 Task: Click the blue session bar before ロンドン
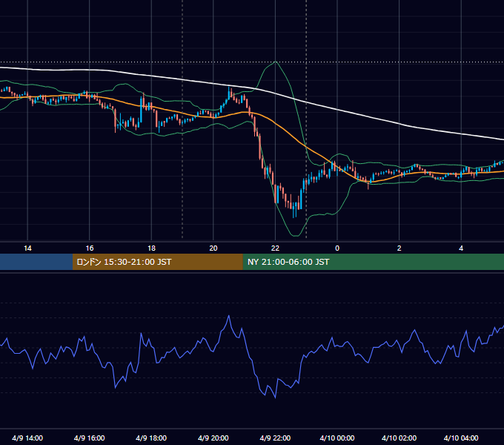(36, 262)
